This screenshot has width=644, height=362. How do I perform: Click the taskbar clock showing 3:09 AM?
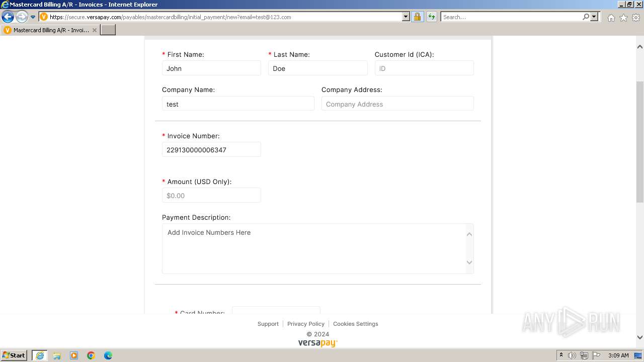[618, 355]
